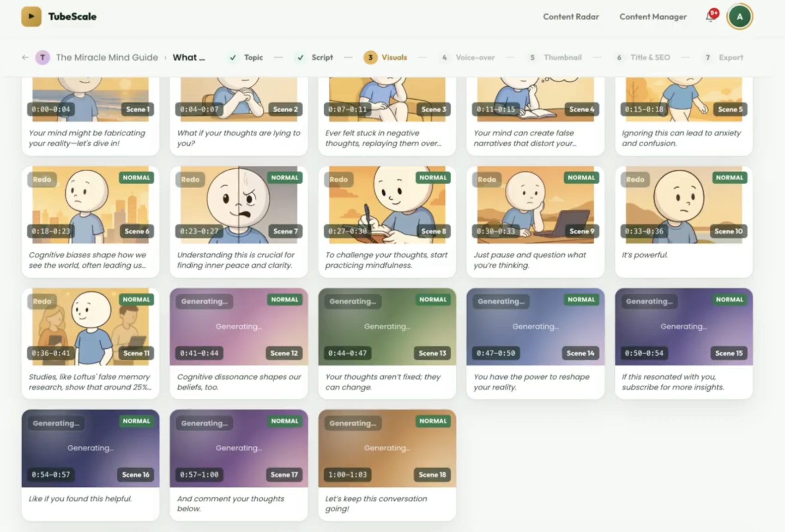The height and width of the screenshot is (532, 785).
Task: Click the NORMAL badge on Scene 7
Action: click(284, 178)
